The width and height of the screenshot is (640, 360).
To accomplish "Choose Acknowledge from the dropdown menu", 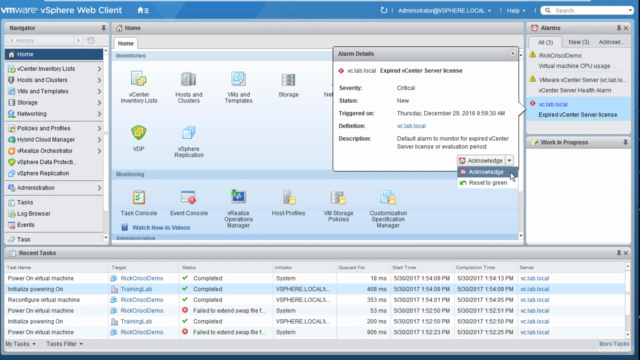I will pyautogui.click(x=487, y=172).
